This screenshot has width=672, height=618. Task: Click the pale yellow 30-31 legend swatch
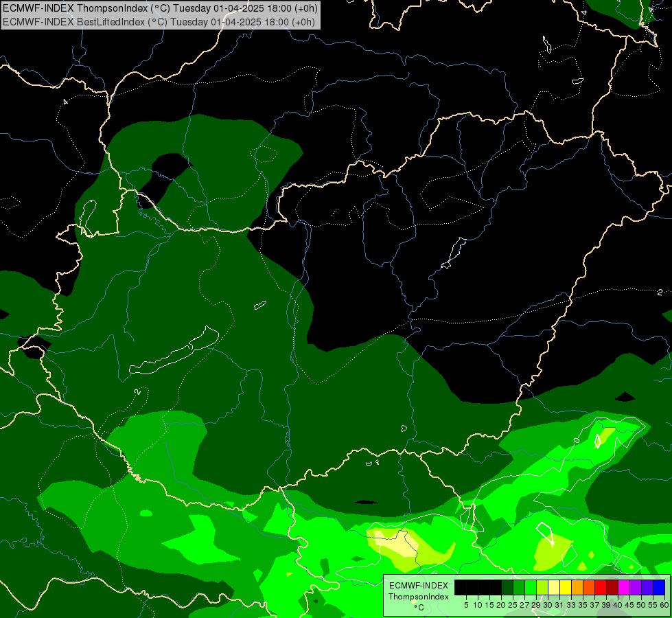tap(554, 588)
